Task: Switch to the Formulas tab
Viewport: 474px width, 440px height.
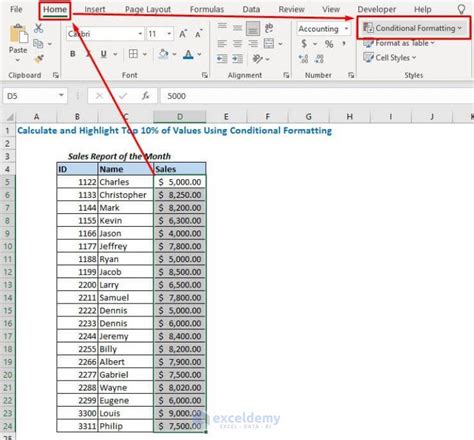Action: tap(207, 9)
